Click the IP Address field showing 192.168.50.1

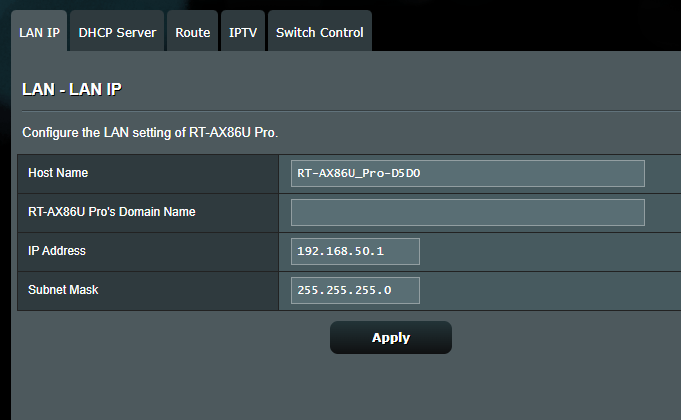(x=355, y=251)
